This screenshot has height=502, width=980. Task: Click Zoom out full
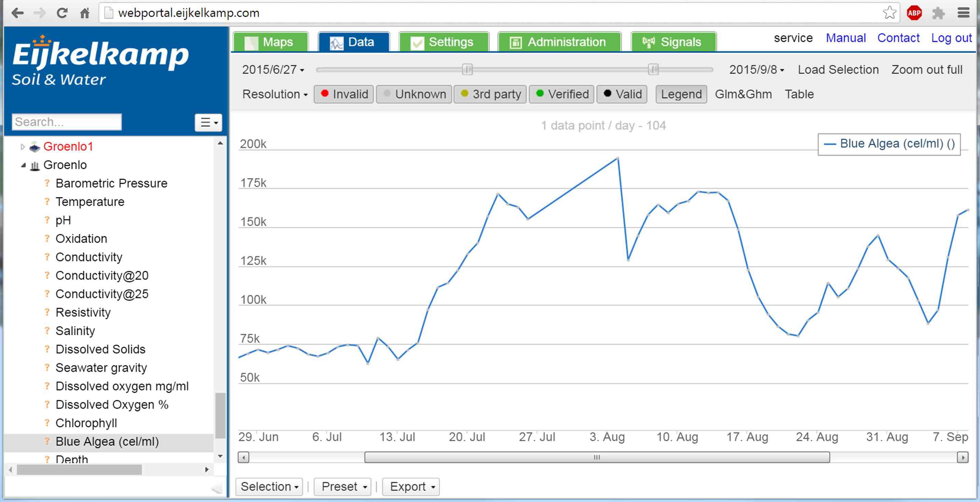point(927,70)
